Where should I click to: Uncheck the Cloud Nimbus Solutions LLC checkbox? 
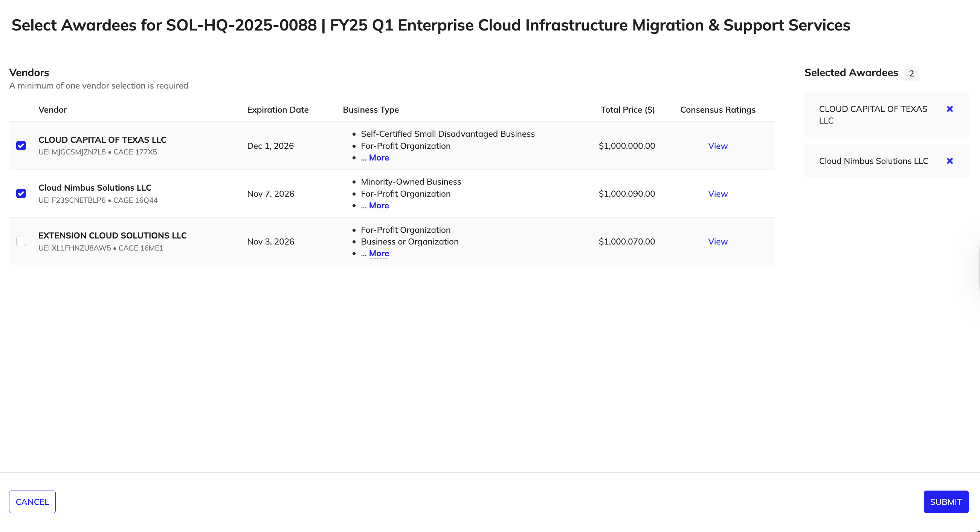click(21, 194)
